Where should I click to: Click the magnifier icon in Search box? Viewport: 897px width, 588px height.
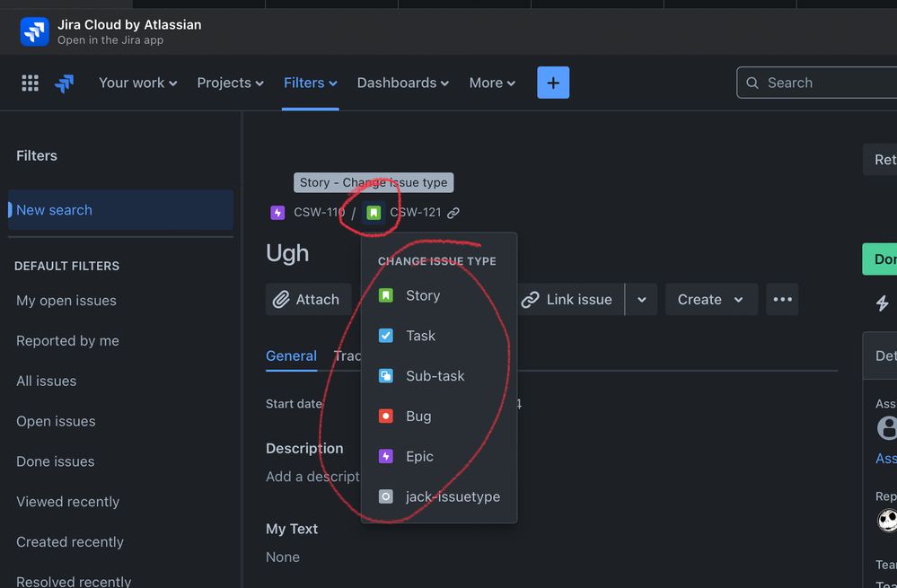pos(752,83)
